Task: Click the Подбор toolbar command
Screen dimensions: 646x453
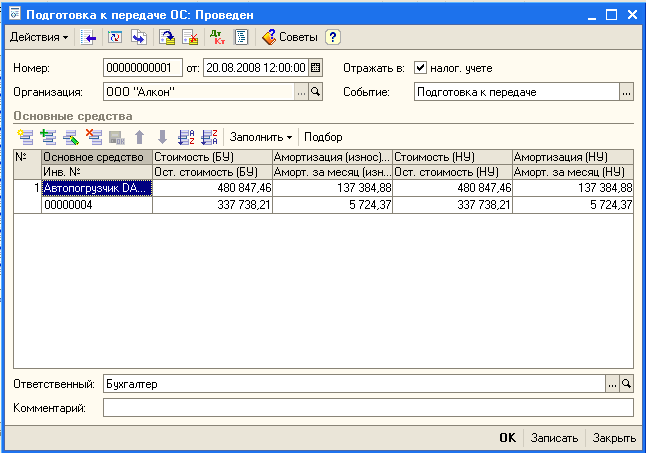Action: [x=323, y=136]
